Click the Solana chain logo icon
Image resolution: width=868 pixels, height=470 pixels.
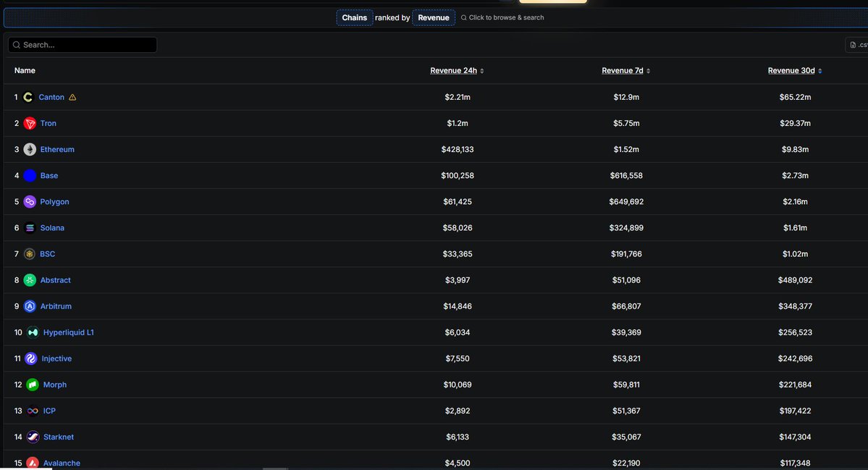pyautogui.click(x=30, y=227)
